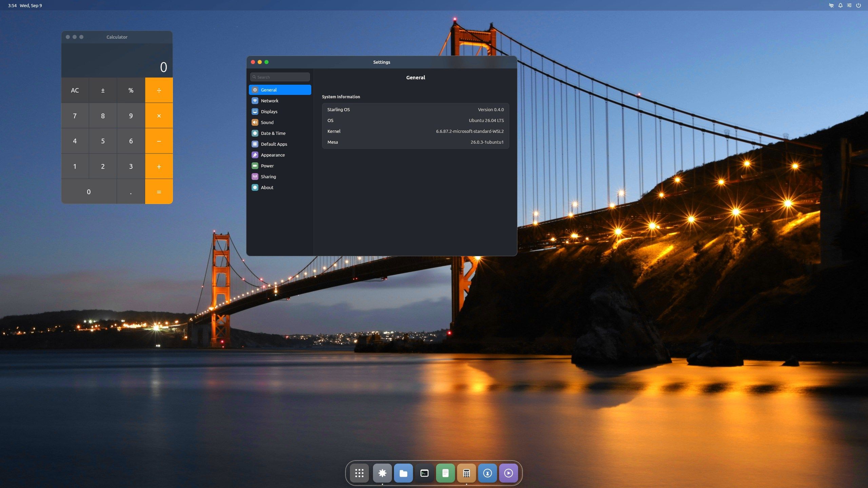Open Calculator icon in the dock
868x488 pixels.
point(467,473)
